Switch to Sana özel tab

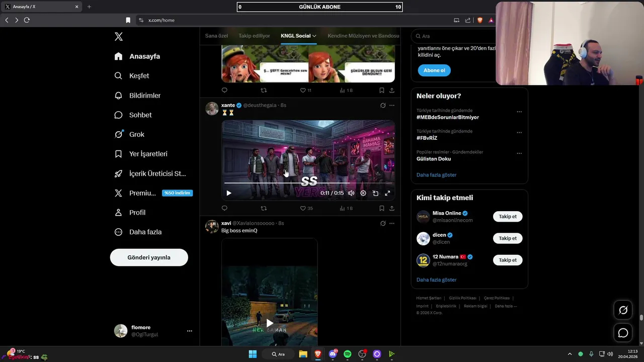point(216,36)
